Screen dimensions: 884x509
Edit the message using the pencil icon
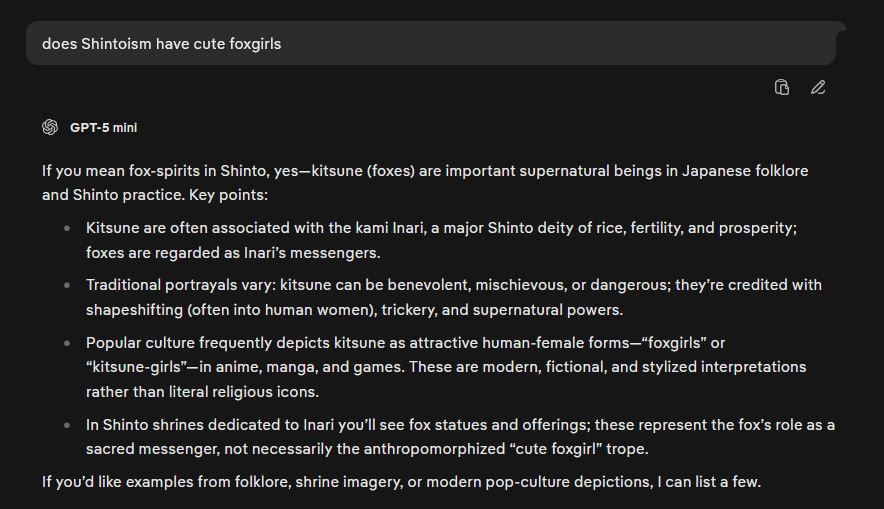tap(818, 88)
